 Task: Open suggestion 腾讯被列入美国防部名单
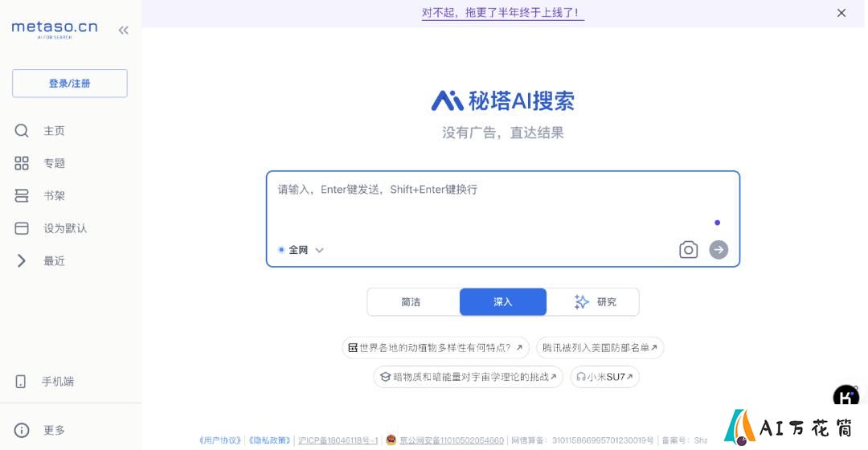pos(600,348)
